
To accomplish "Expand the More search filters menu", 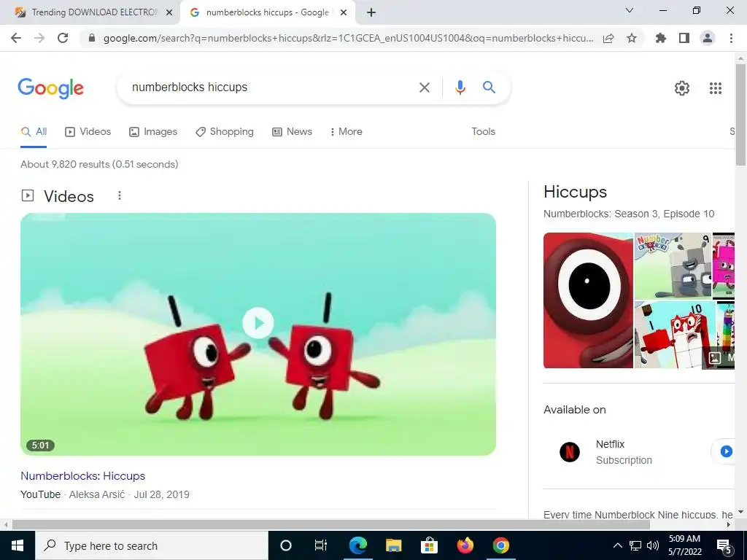I will point(347,131).
